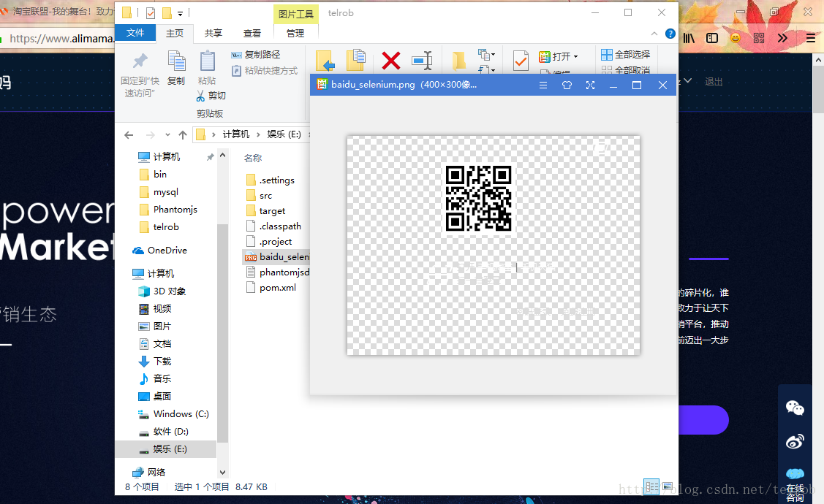Click the New folder icon

[459, 61]
